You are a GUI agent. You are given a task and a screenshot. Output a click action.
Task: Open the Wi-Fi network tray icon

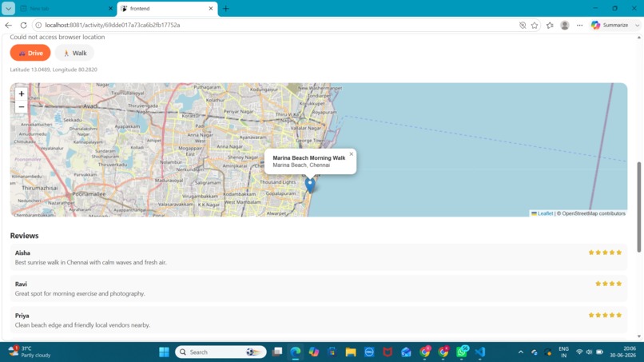click(x=579, y=352)
